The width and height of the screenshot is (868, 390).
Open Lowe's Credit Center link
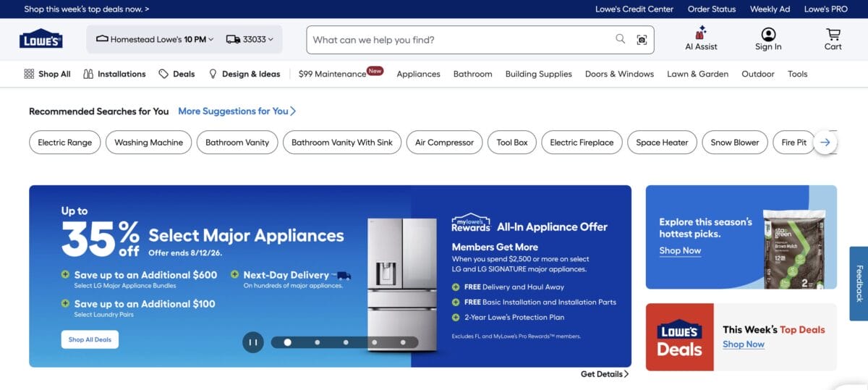coord(634,9)
